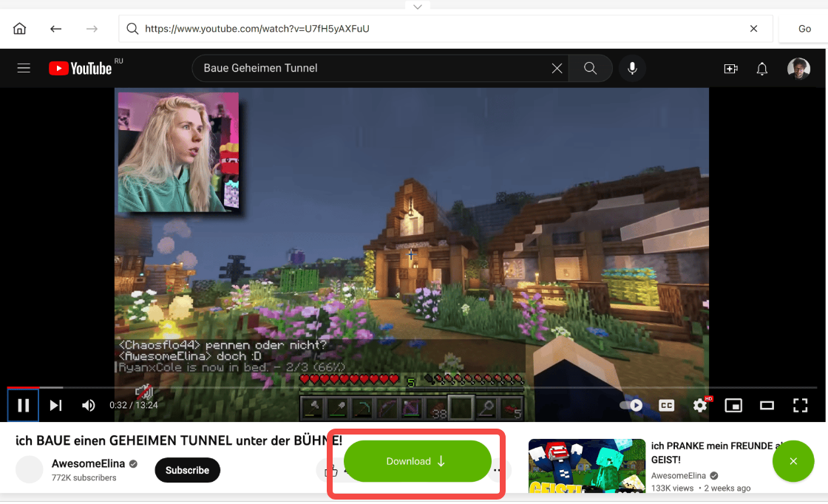
Task: Clear the URL with the X icon
Action: (x=753, y=29)
